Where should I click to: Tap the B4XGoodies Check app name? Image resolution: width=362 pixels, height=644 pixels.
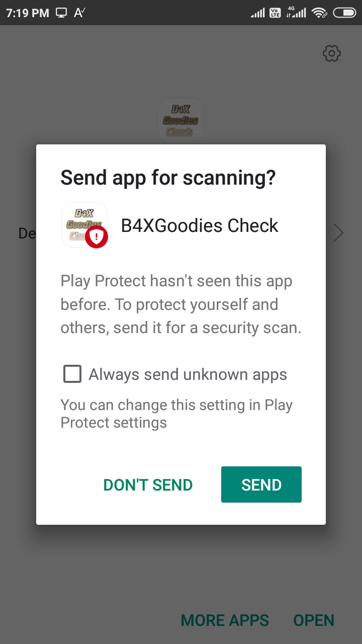[200, 225]
